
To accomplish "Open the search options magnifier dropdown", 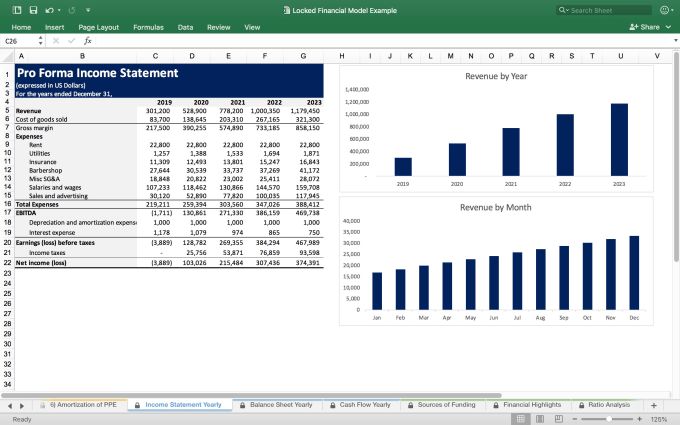I will coord(563,10).
